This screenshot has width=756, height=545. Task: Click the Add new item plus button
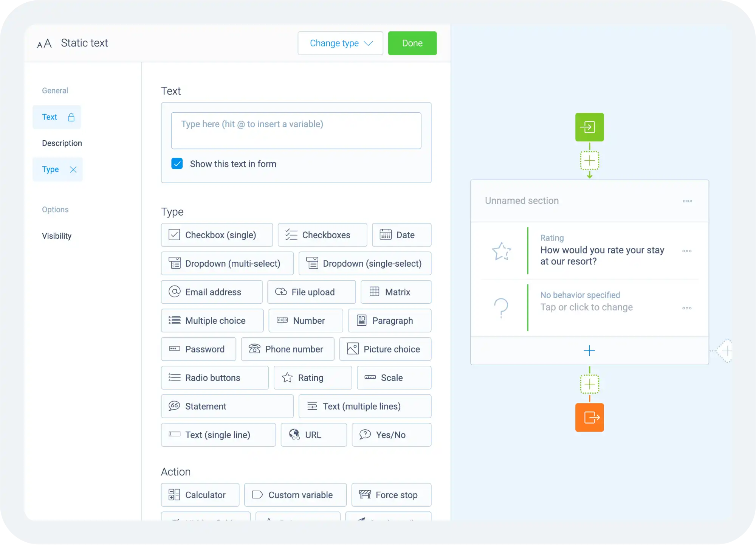[589, 350]
